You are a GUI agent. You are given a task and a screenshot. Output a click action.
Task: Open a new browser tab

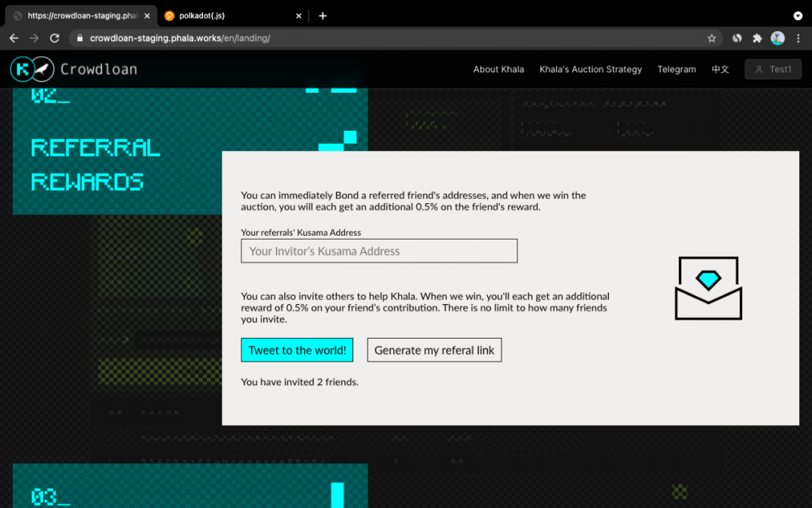(x=322, y=16)
